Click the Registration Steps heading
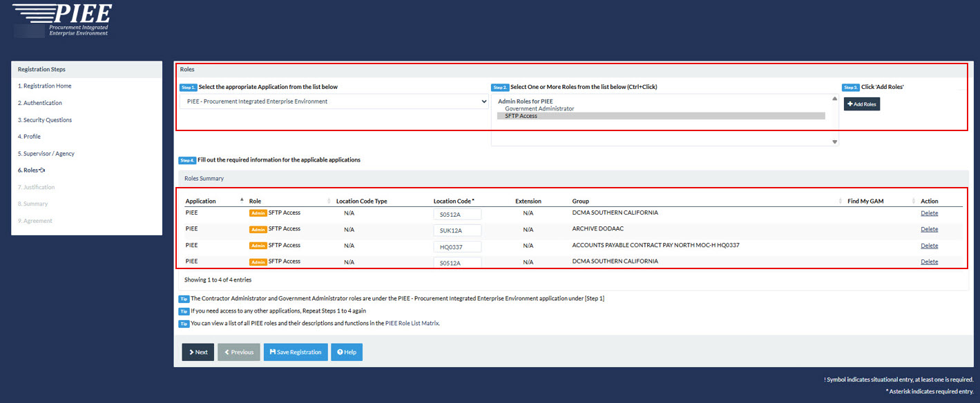The width and height of the screenshot is (980, 403). (x=41, y=70)
